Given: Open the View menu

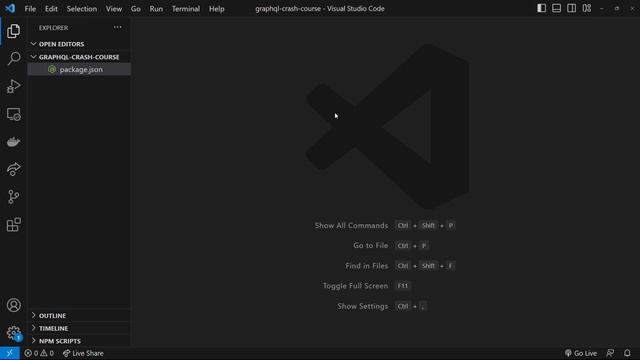Looking at the screenshot, I should pyautogui.click(x=113, y=9).
